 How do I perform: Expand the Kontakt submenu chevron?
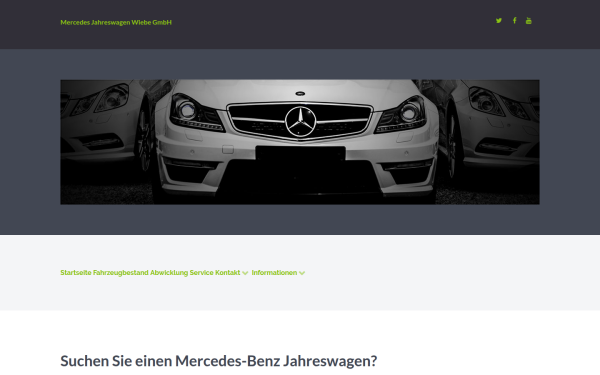(245, 273)
